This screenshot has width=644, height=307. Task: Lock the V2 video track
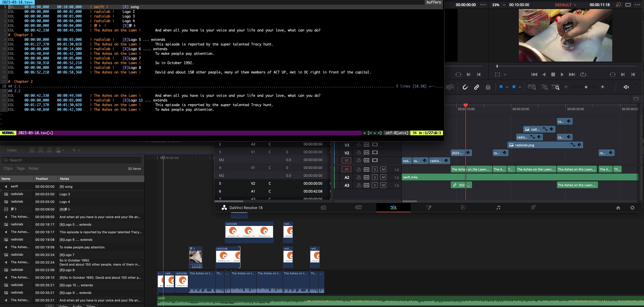pyautogui.click(x=358, y=152)
